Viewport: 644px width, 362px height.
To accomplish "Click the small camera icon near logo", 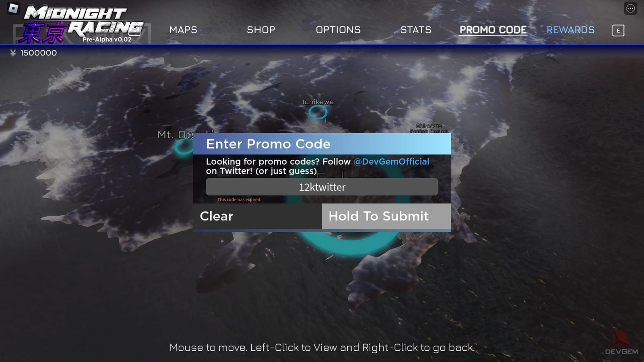I will [x=134, y=29].
